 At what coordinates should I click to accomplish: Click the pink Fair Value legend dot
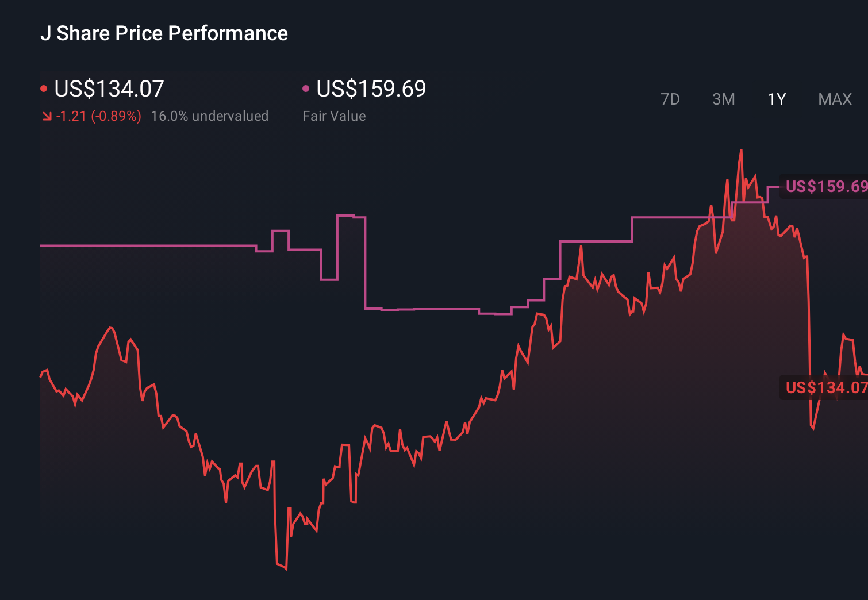[305, 88]
